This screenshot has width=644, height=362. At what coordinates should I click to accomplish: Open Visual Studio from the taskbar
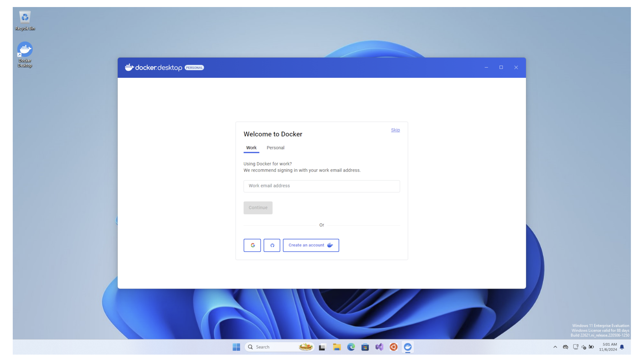379,347
